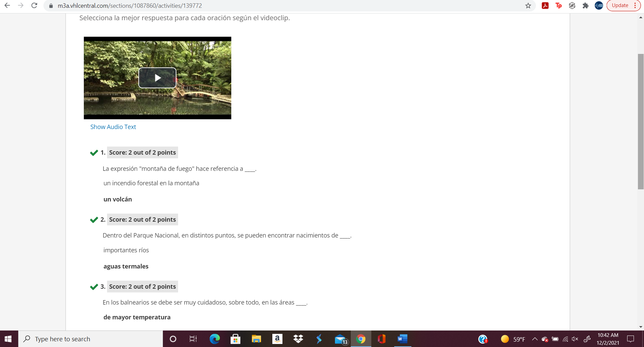Open the stacked layers extension icon
644x347 pixels.
pyautogui.click(x=572, y=5)
